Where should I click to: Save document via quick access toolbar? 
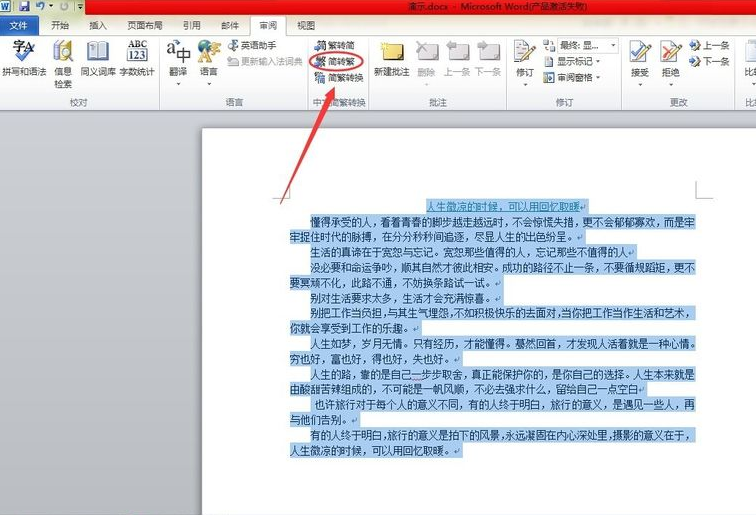click(24, 6)
